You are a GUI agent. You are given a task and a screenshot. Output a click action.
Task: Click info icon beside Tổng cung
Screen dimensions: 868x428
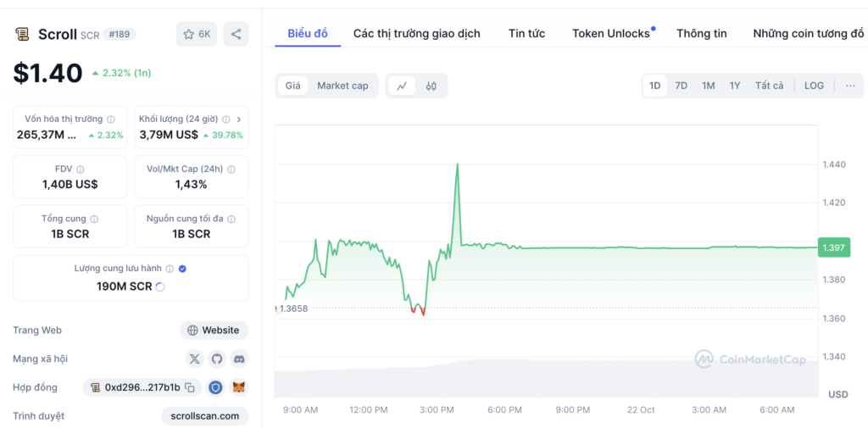click(94, 219)
